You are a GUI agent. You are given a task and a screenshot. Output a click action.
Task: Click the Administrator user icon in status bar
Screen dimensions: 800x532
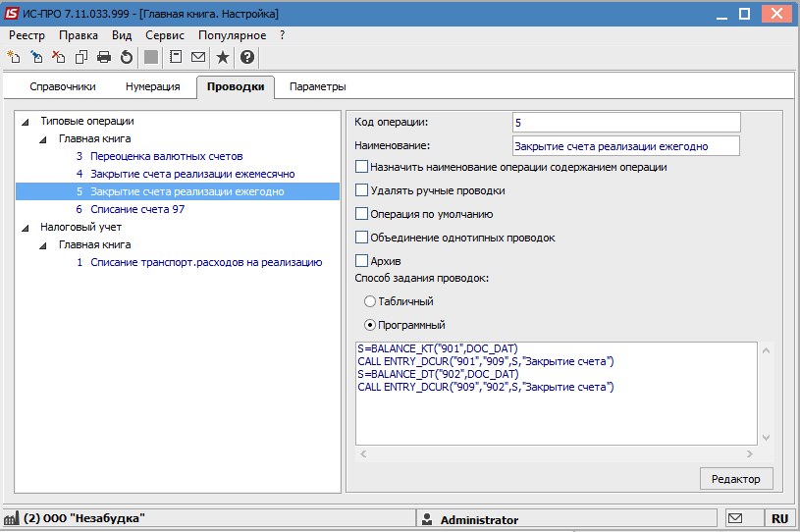point(428,519)
